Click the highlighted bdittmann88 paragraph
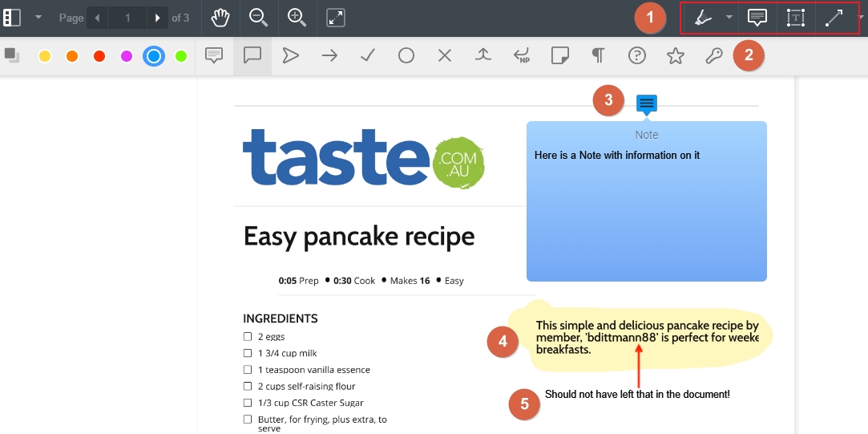This screenshot has width=868, height=434. 647,338
